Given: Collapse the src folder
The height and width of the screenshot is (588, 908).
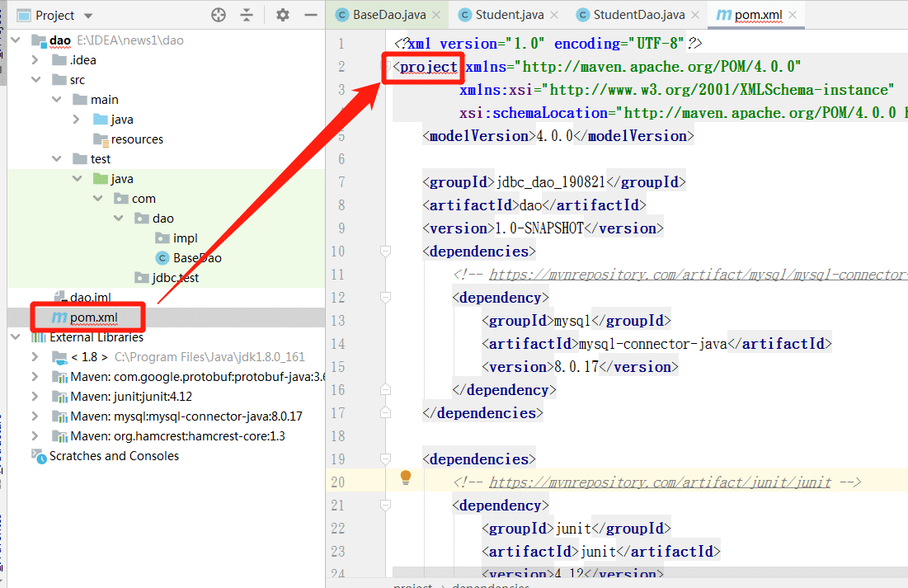Looking at the screenshot, I should [36, 79].
